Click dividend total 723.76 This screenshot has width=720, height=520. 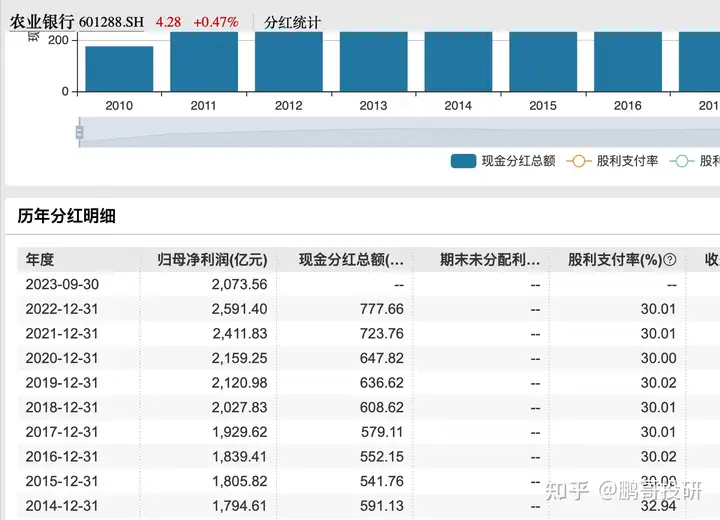pos(382,333)
